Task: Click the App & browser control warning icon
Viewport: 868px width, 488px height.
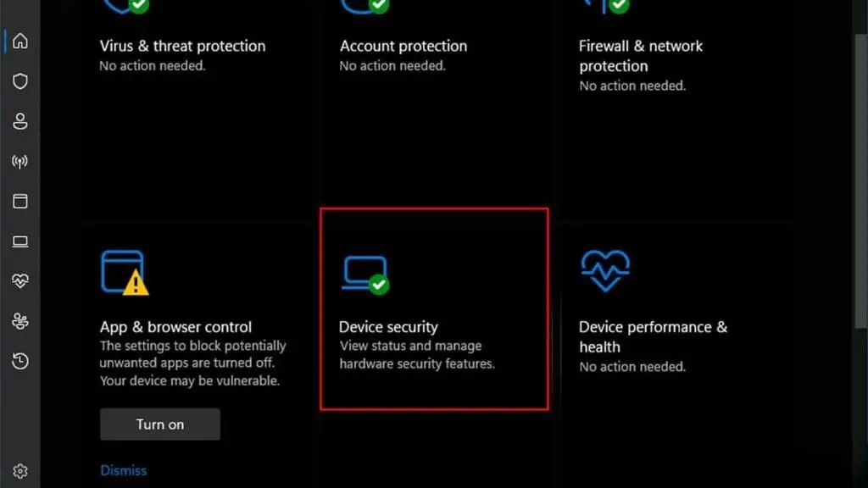Action: pos(125,272)
